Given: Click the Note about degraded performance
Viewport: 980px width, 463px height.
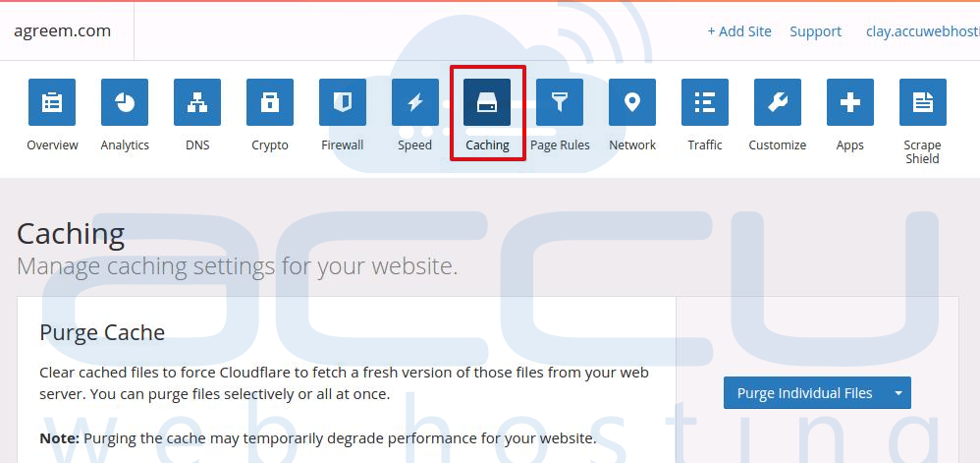Looking at the screenshot, I should tap(318, 438).
